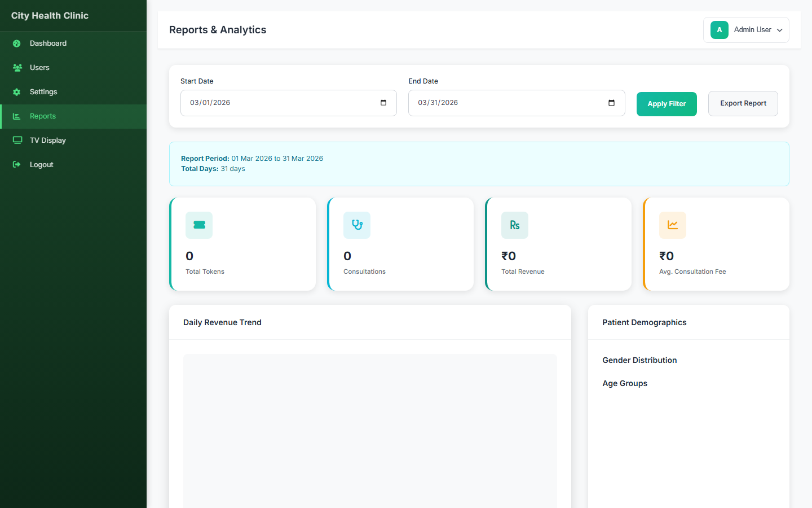
Task: Click the 'Reports & Analytics' page heading
Action: [218, 30]
